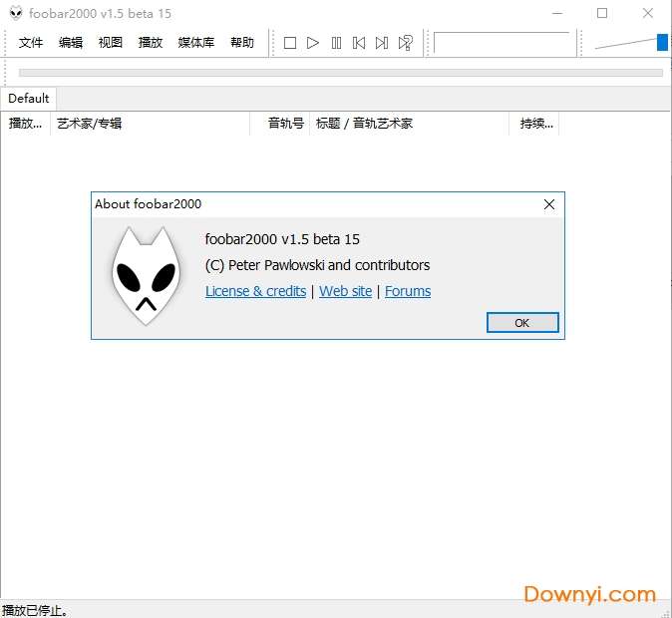Viewport: 672px width, 618px height.
Task: Click the foobar2000 alien logo in dialog
Action: (x=147, y=276)
